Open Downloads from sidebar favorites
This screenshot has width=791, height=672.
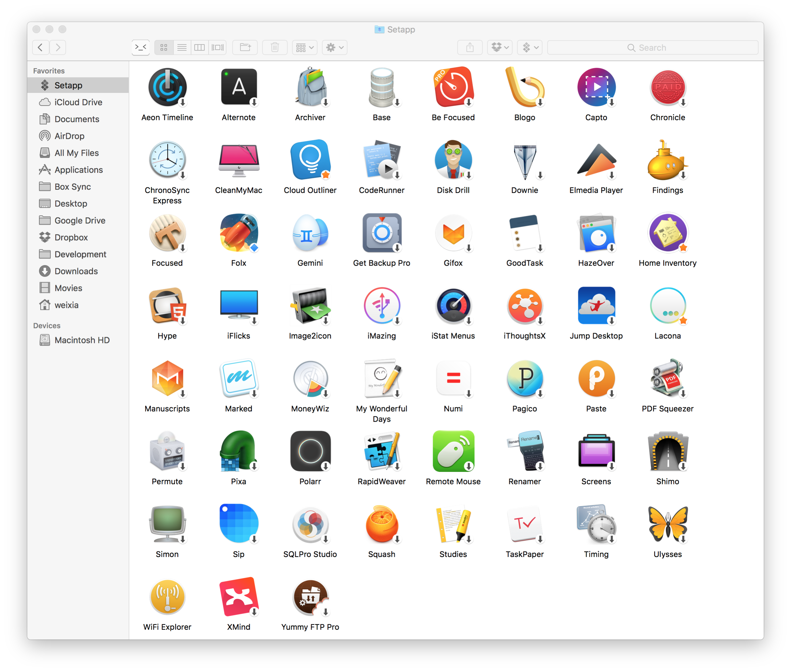[76, 271]
